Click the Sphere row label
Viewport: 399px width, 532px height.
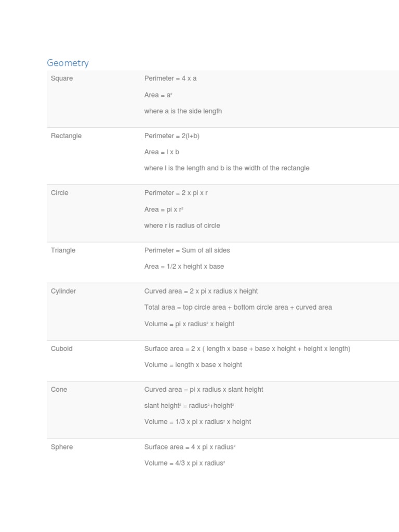[62, 447]
